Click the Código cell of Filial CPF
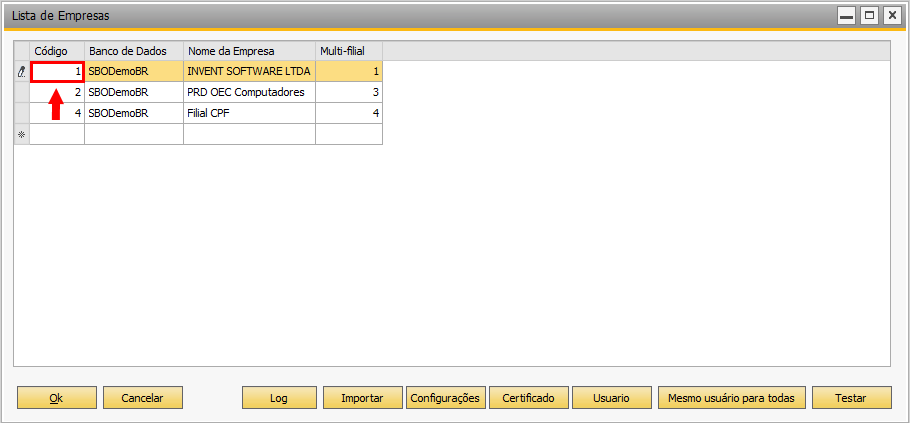This screenshot has width=910, height=423. (x=57, y=113)
